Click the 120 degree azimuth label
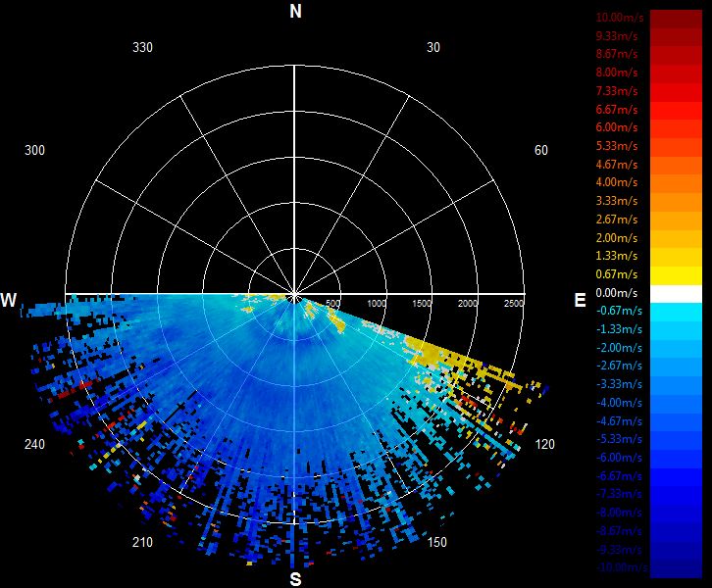 pos(545,444)
